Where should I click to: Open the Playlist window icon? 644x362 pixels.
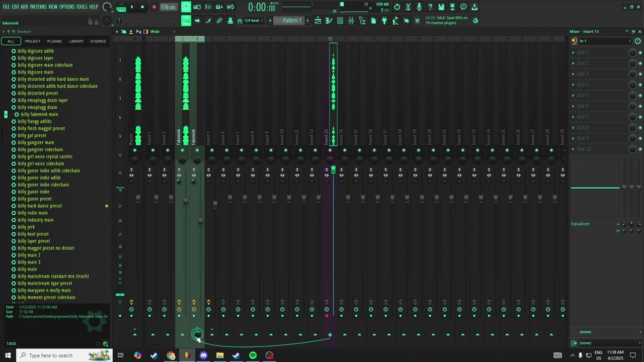[318, 21]
